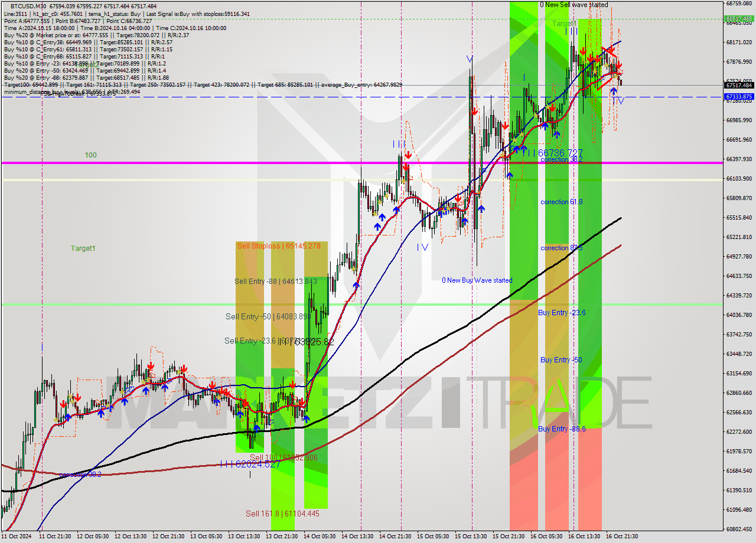Click the 62860.660 value on price axis
Image resolution: width=756 pixels, height=543 pixels.
click(738, 393)
